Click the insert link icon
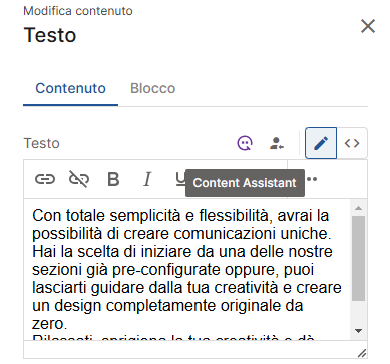 click(x=45, y=179)
